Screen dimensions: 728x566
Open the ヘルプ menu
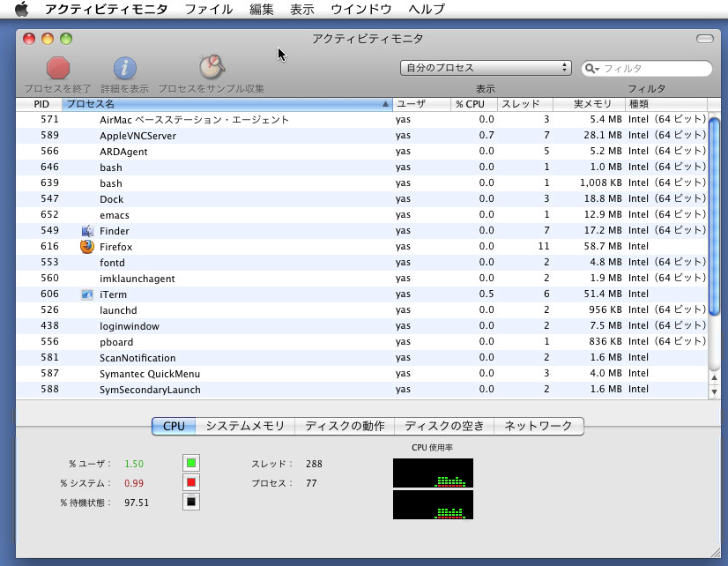point(427,9)
